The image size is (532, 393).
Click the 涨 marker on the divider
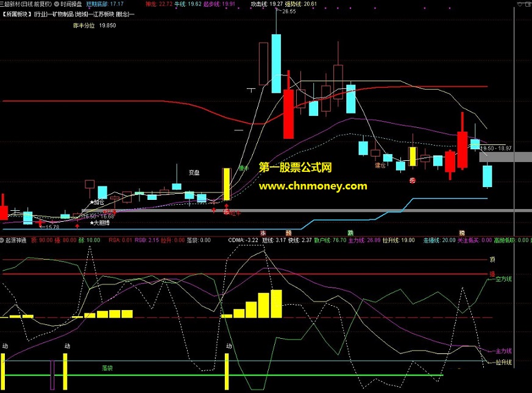pyautogui.click(x=263, y=233)
